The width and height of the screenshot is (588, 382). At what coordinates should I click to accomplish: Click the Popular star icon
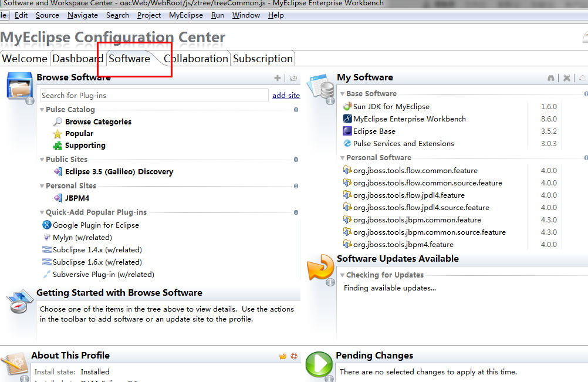point(58,134)
